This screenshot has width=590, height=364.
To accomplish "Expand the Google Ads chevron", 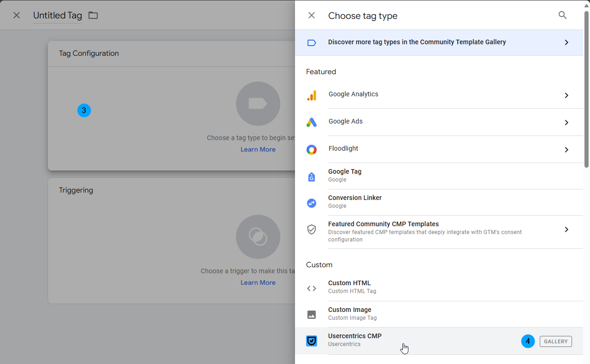I will click(566, 123).
